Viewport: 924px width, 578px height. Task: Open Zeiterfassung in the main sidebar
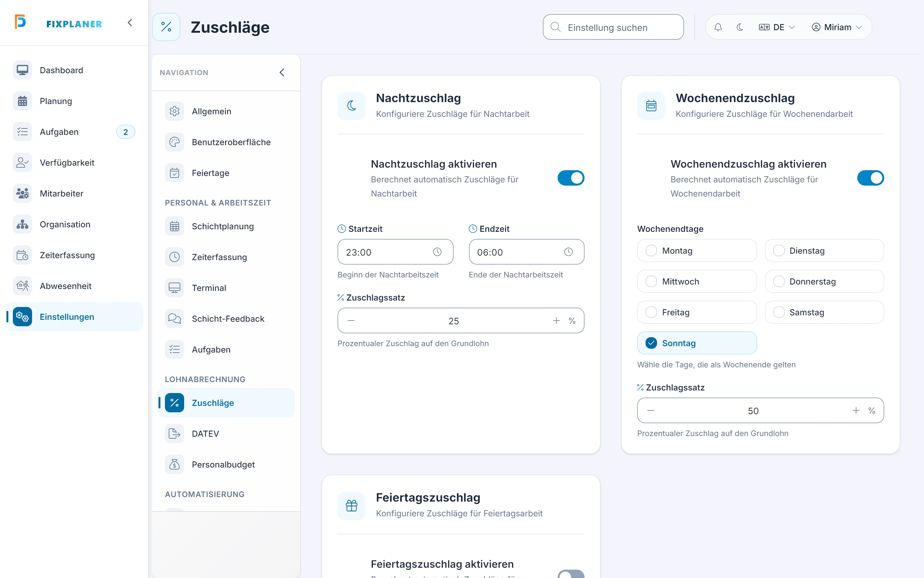point(74,255)
